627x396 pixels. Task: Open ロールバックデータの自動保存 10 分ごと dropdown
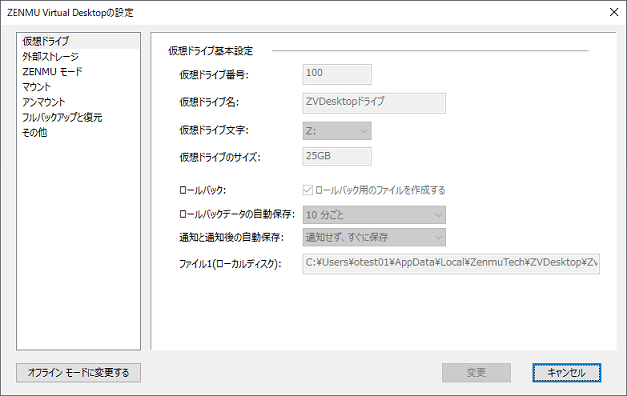point(374,215)
